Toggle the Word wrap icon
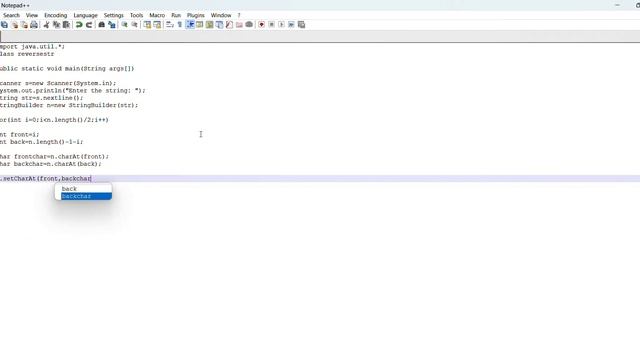This screenshot has height=360, width=640. tap(170, 24)
